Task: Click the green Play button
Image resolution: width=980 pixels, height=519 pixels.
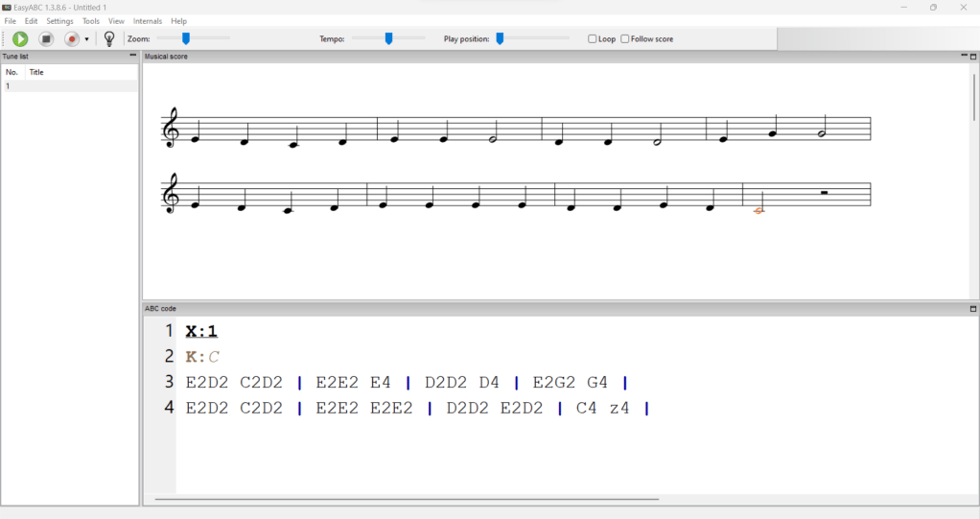Action: [20, 39]
